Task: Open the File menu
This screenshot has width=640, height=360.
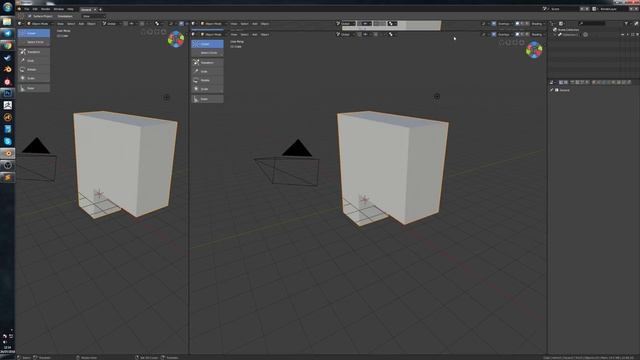Action: (27, 9)
